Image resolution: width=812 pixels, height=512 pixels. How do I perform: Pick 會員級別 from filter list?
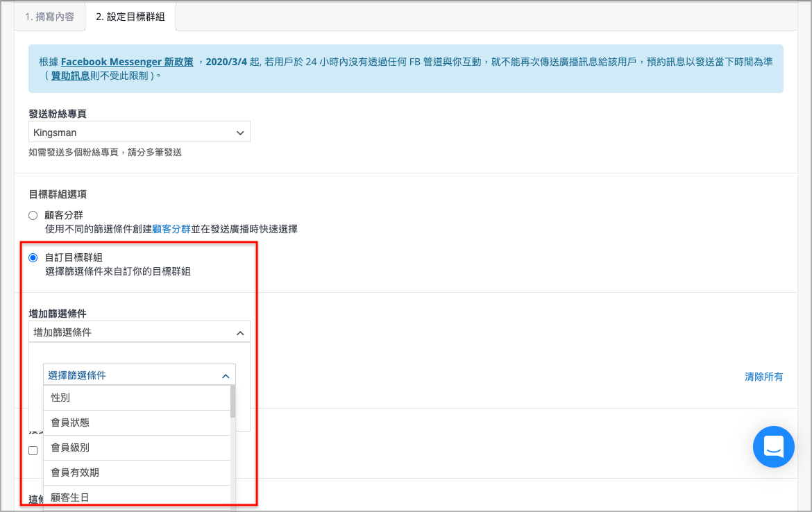[x=136, y=447]
